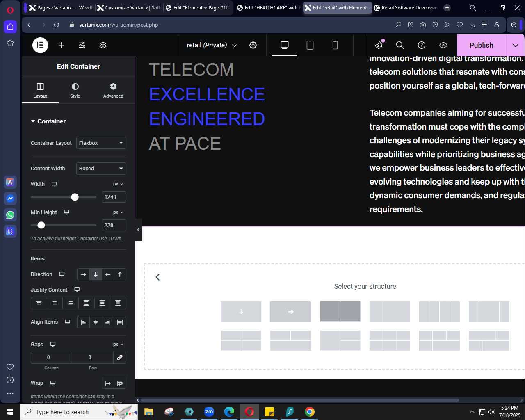Open WhatsApp in Opera sidebar

[10, 215]
